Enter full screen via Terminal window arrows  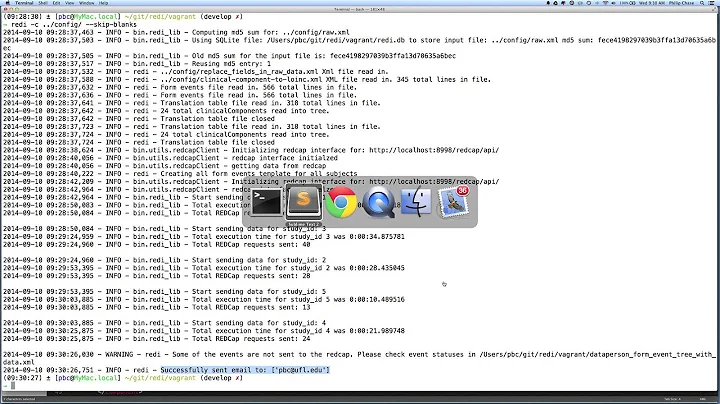pyautogui.click(x=714, y=9)
